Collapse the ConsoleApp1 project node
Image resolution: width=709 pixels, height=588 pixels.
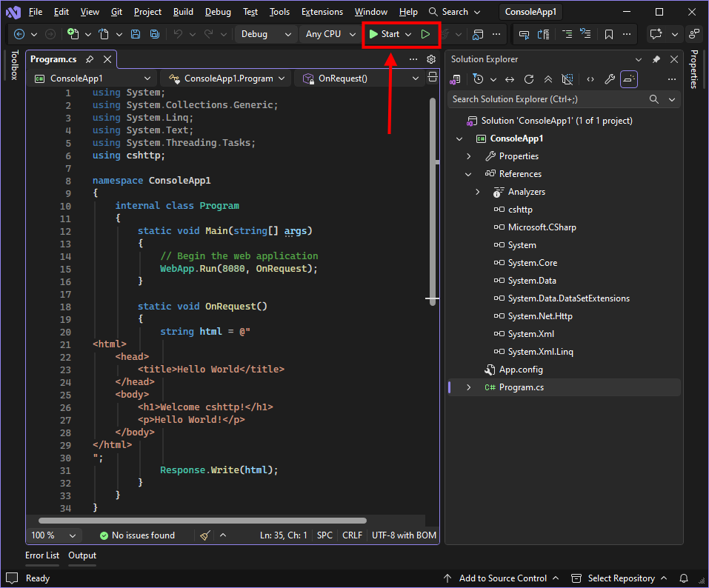pyautogui.click(x=459, y=138)
